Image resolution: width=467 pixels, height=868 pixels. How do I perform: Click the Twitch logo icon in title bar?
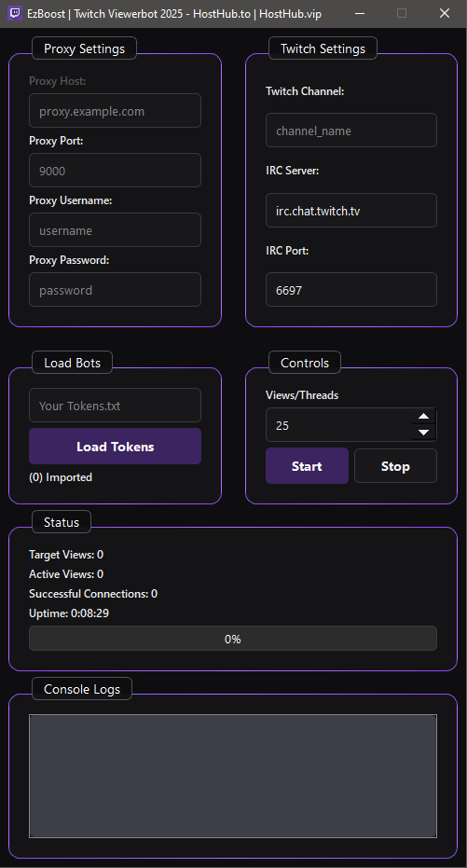point(14,13)
